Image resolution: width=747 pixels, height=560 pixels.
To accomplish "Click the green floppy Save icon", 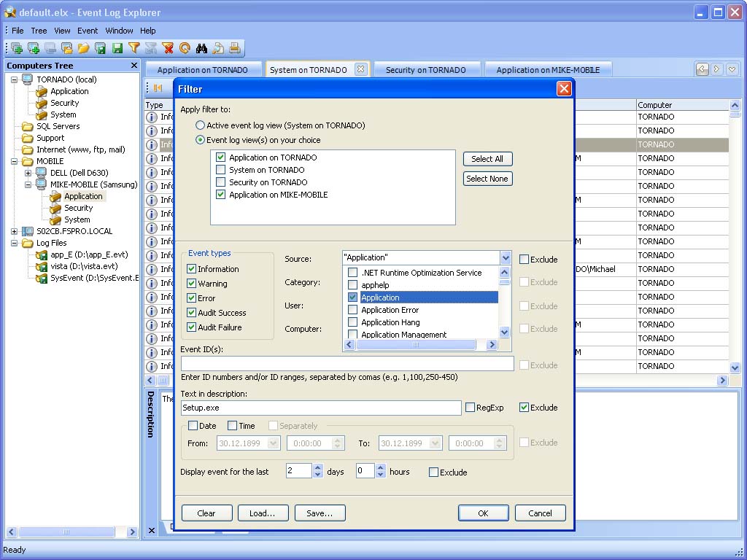I will pyautogui.click(x=117, y=48).
